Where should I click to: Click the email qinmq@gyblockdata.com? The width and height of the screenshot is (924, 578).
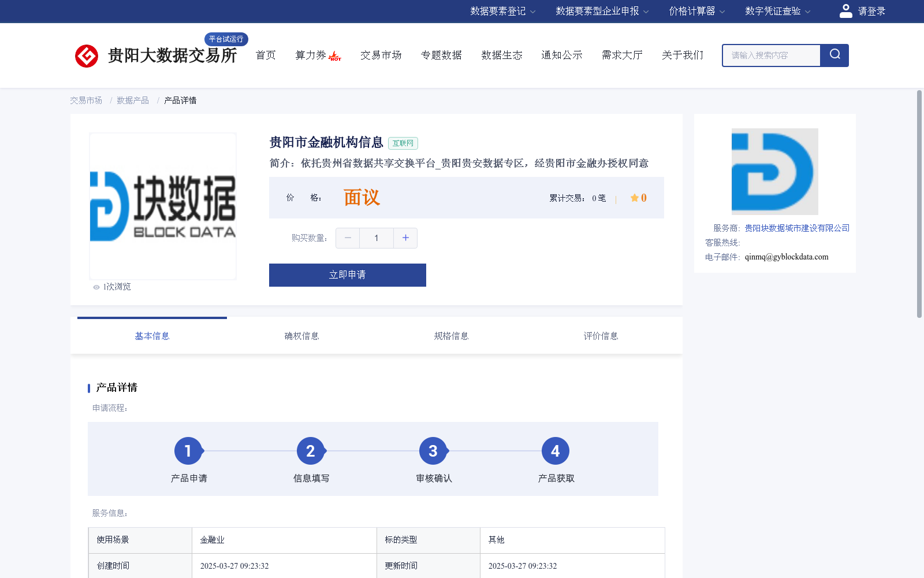click(787, 257)
